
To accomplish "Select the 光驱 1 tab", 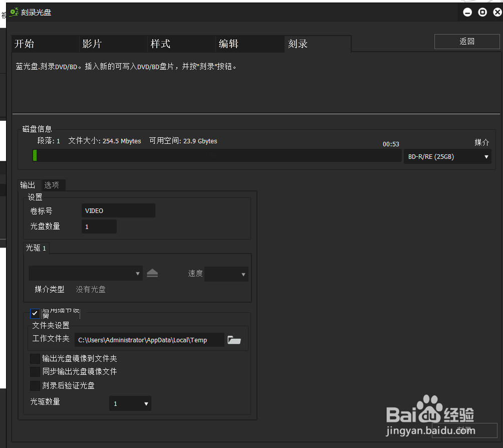I will (36, 248).
